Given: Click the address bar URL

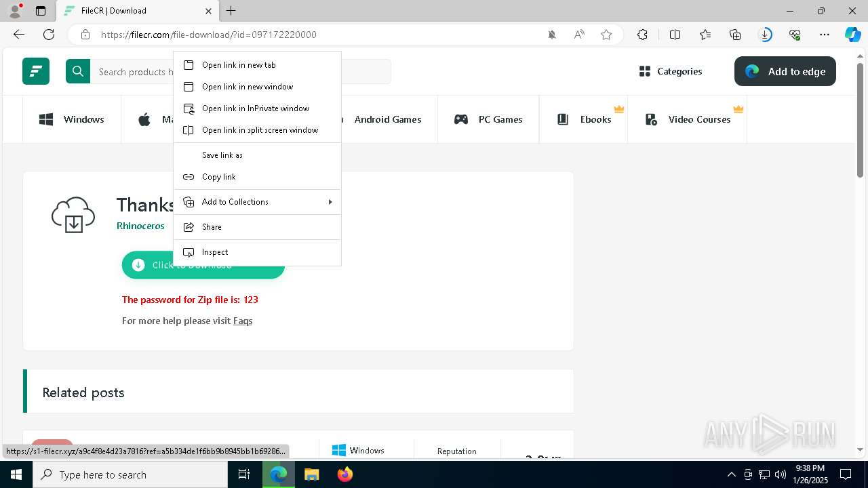Looking at the screenshot, I should pos(209,35).
